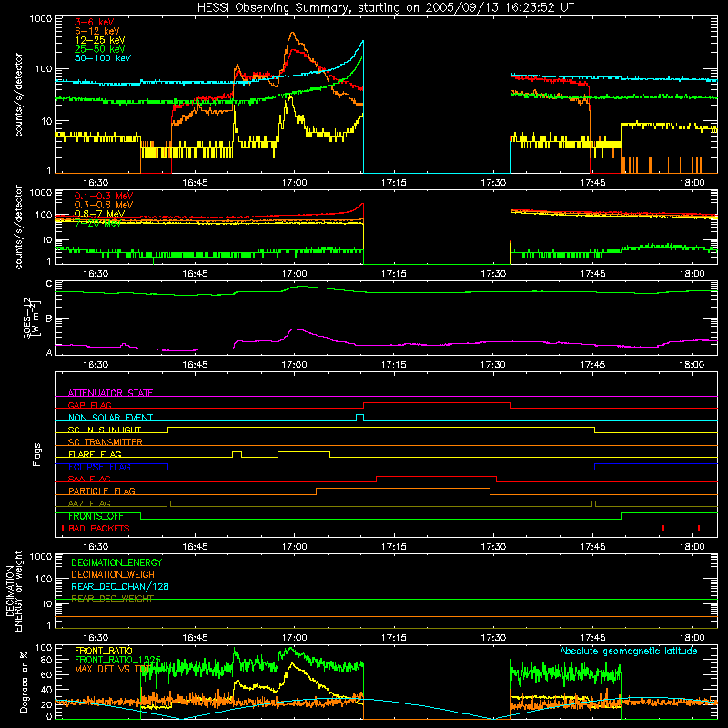Select the DECIMATION_ENERGY legend label
The width and height of the screenshot is (728, 728).
point(116,562)
